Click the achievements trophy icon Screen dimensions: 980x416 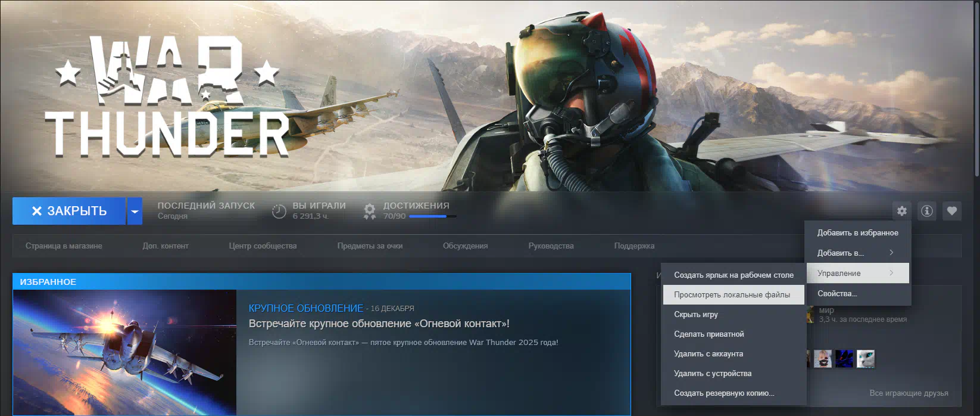coord(370,211)
